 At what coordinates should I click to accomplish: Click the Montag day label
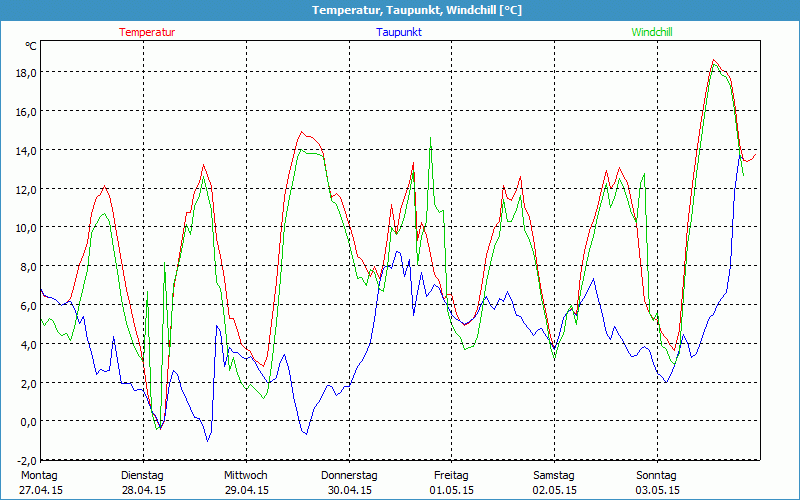[x=39, y=476]
